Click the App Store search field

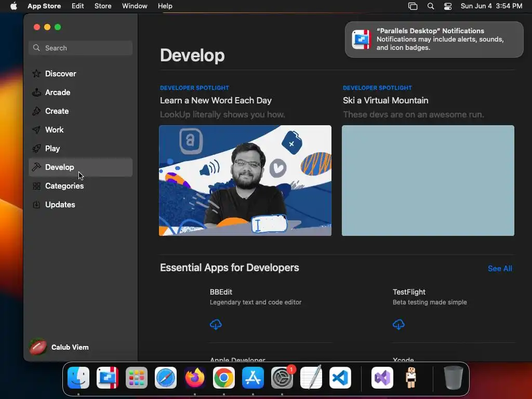click(81, 48)
